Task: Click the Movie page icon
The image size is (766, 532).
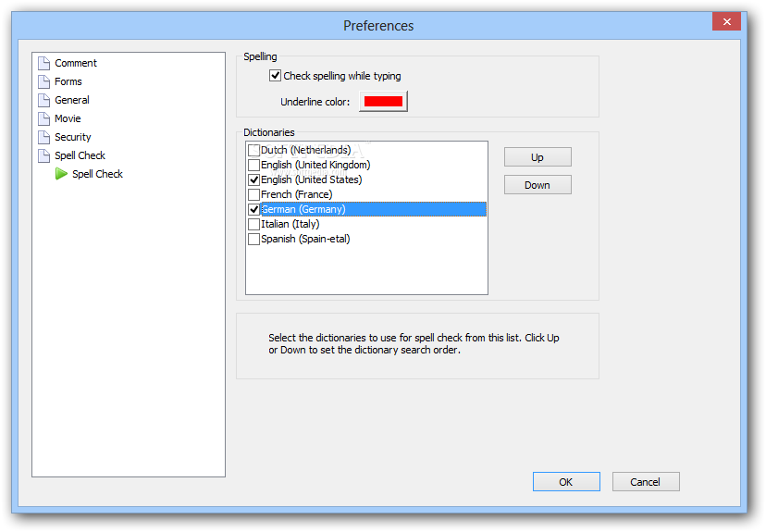Action: [x=44, y=118]
